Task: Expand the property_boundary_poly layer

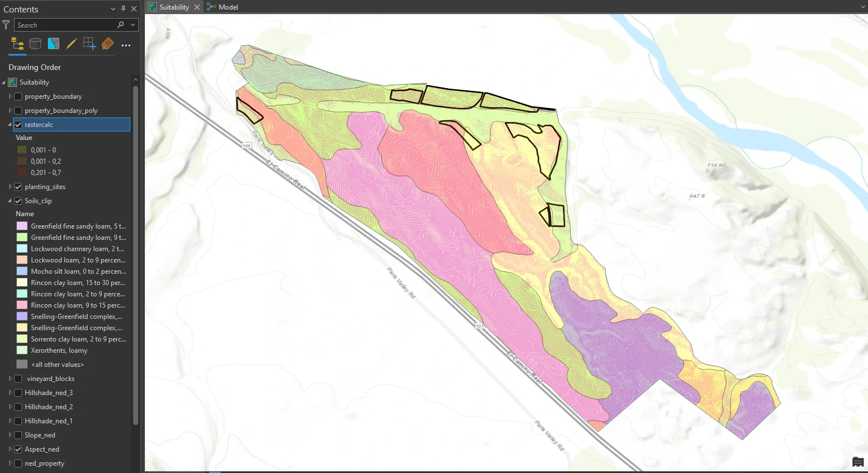Action: (x=10, y=111)
